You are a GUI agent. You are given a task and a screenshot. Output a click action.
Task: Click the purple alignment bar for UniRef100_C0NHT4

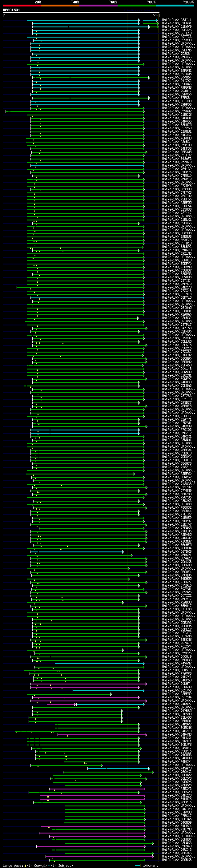pyautogui.click(x=89, y=684)
